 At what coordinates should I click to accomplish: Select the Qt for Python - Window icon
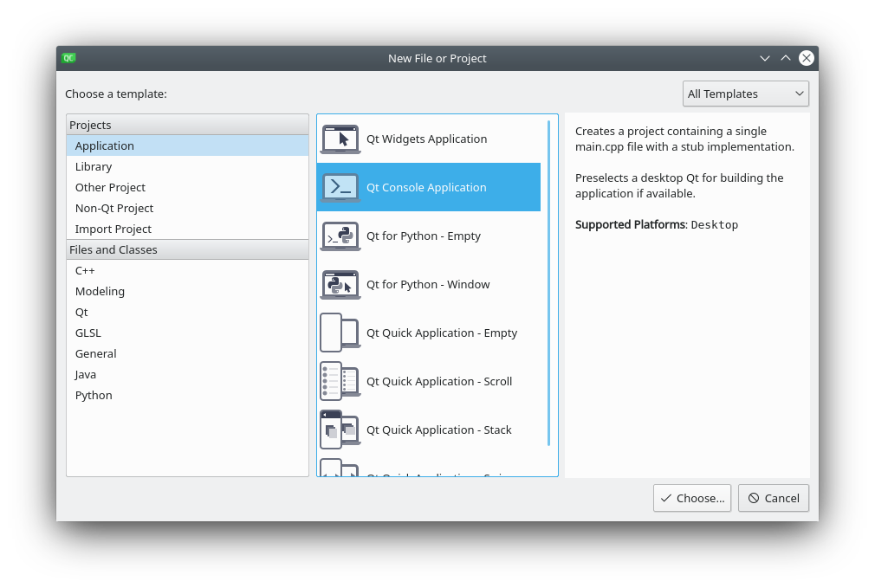(x=340, y=284)
